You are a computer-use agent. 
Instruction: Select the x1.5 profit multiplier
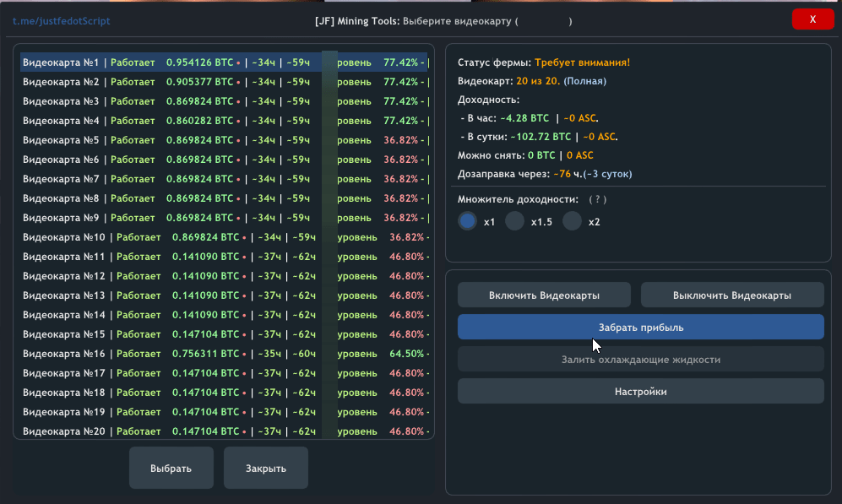coord(514,221)
